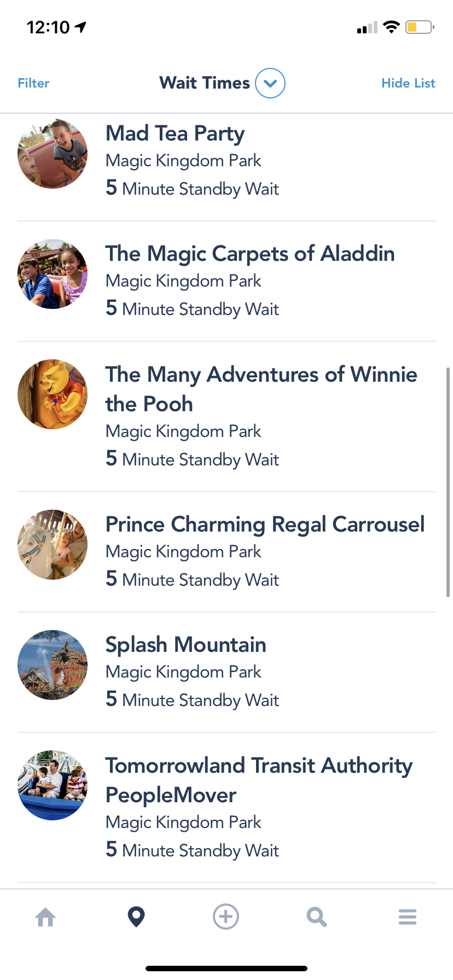Tap the Splash Mountain thumbnail
The width and height of the screenshot is (453, 980).
click(x=53, y=665)
